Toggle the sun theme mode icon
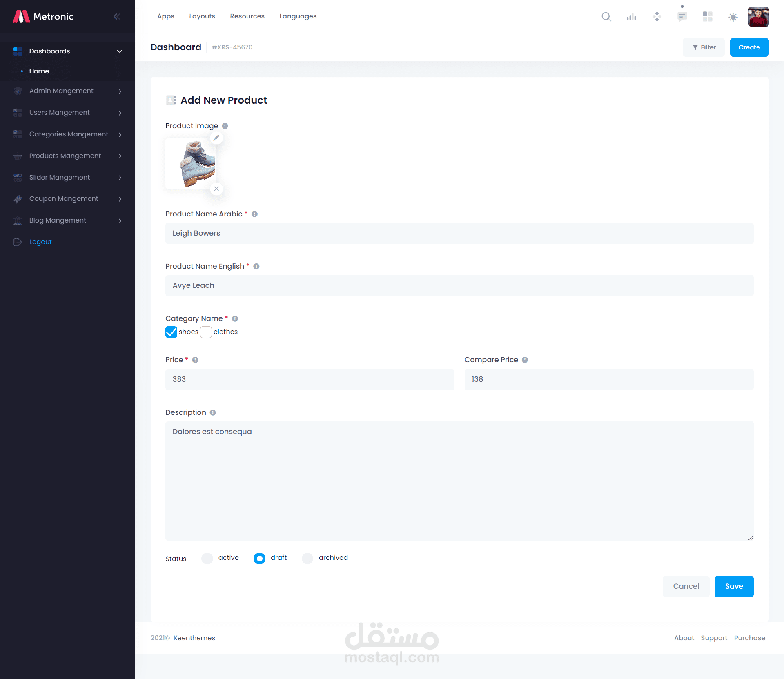This screenshot has width=784, height=679. [x=733, y=17]
